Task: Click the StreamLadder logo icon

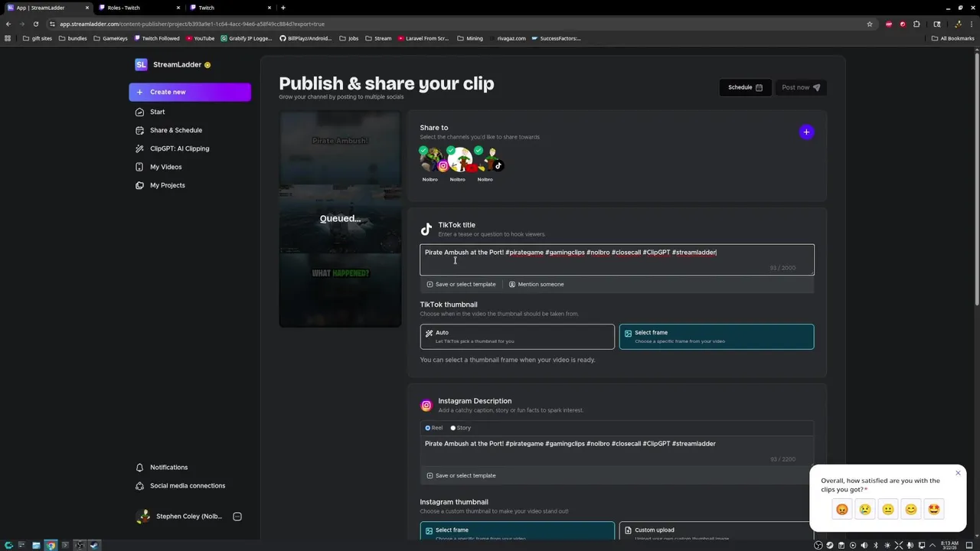Action: pyautogui.click(x=141, y=64)
